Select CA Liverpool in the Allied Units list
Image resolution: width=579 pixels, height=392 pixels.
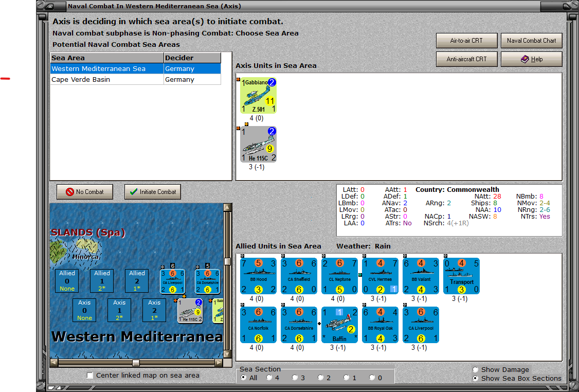click(x=421, y=325)
